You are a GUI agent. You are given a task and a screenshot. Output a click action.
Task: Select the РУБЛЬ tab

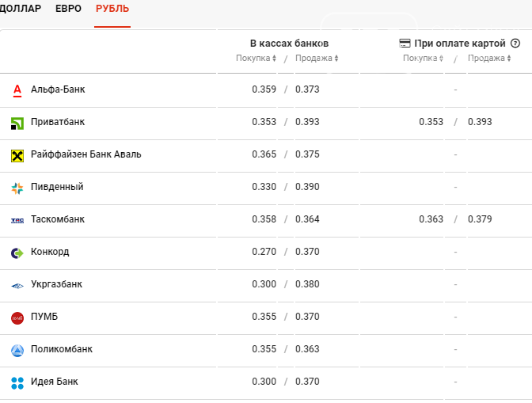point(112,9)
